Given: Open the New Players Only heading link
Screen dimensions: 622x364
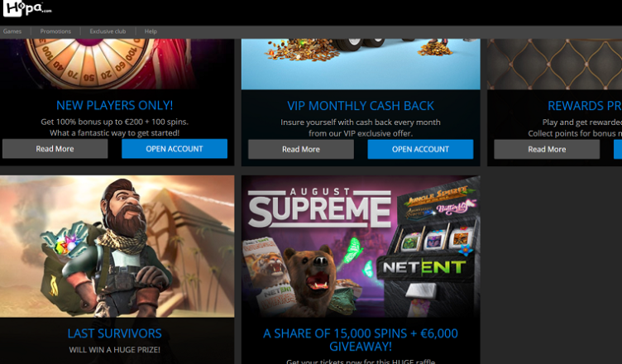Looking at the screenshot, I should [115, 105].
